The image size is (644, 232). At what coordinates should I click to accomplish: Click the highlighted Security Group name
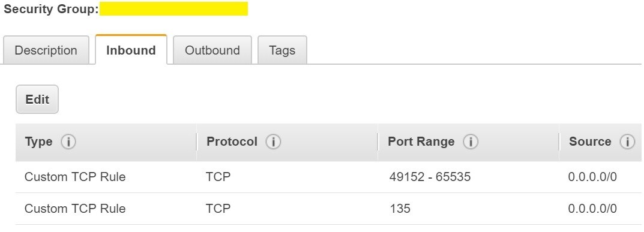173,8
